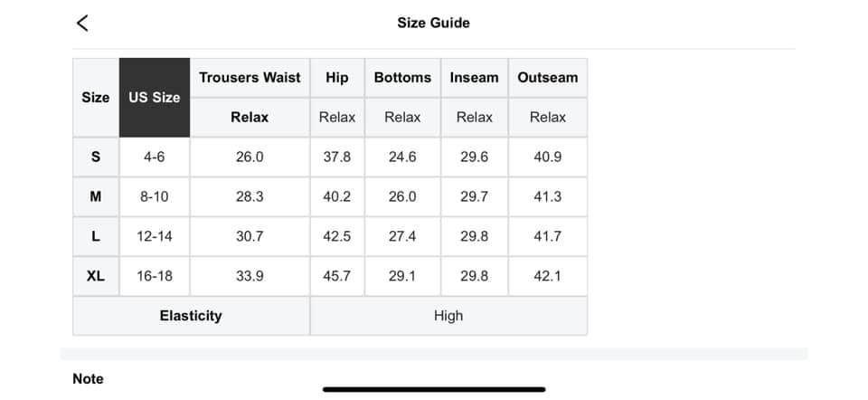This screenshot has height=400, width=868.
Task: Tap the home indicator bar at the bottom
Action: [x=434, y=389]
